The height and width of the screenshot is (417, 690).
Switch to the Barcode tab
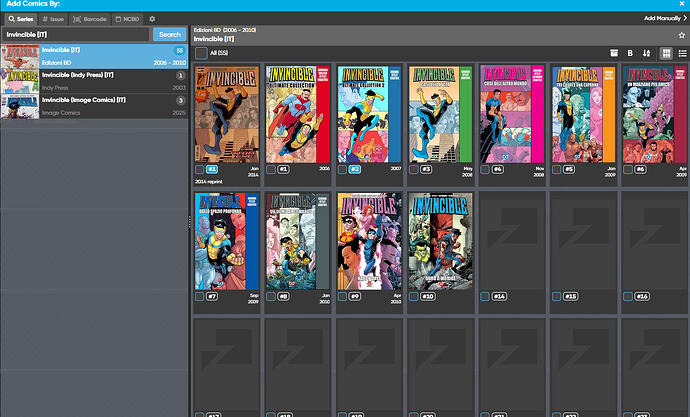(89, 19)
